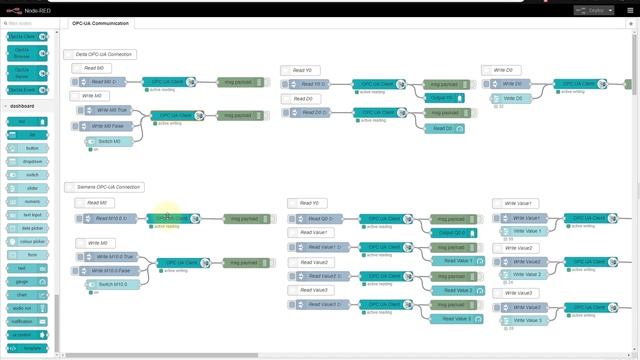Click the canvas vertical scrollbar

point(634,65)
